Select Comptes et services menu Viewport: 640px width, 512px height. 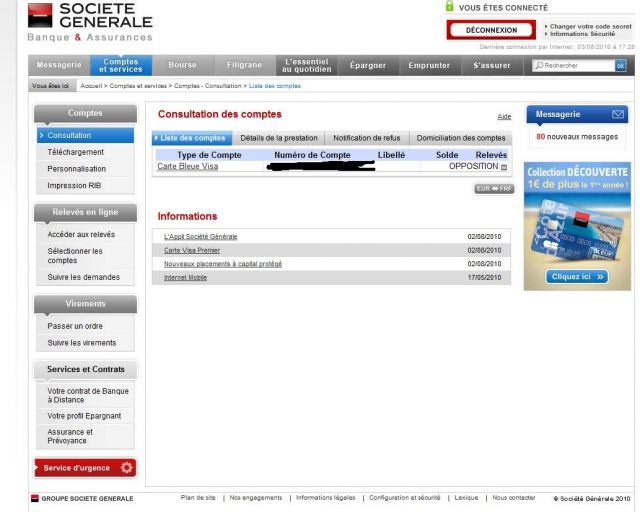point(121,65)
